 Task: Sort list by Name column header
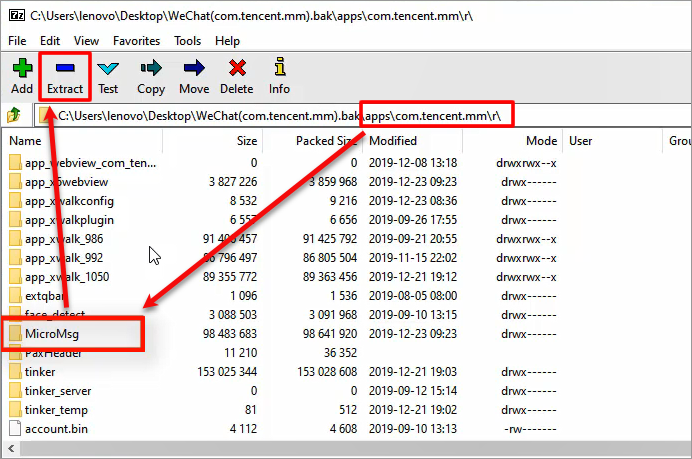coord(25,141)
